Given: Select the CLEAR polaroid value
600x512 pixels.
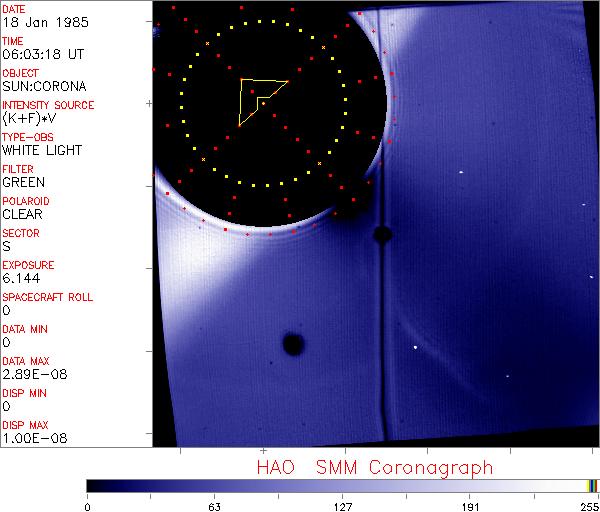Looking at the screenshot, I should (22, 214).
